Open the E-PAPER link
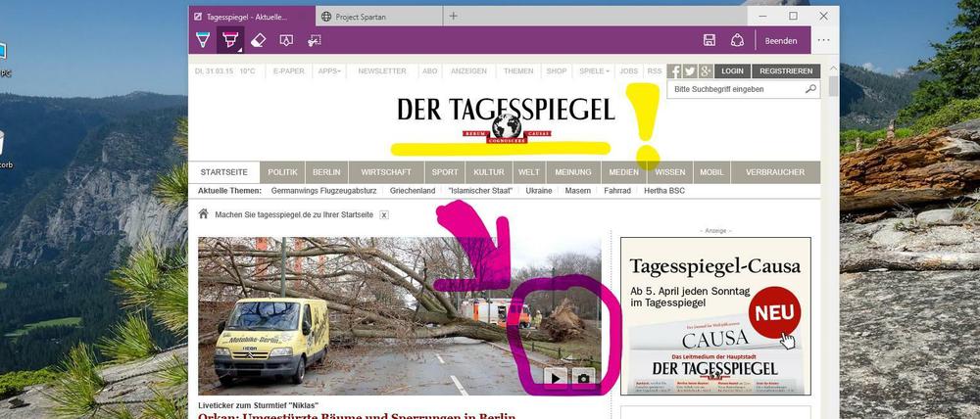This screenshot has width=980, height=419. [289, 71]
